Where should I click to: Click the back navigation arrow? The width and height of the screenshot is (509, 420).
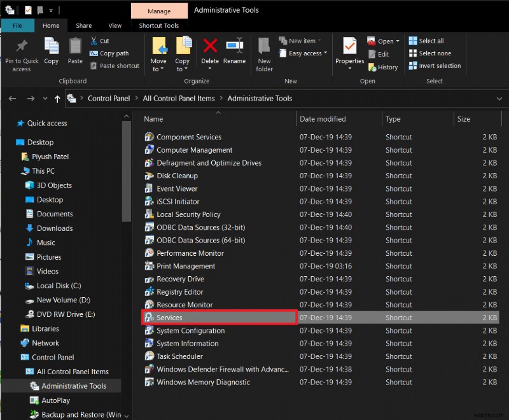pyautogui.click(x=13, y=98)
